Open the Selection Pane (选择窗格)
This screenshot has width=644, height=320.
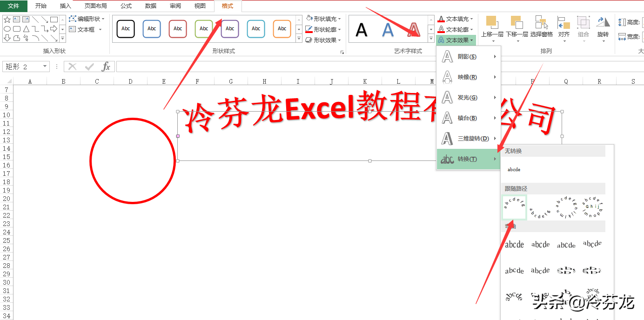click(542, 27)
